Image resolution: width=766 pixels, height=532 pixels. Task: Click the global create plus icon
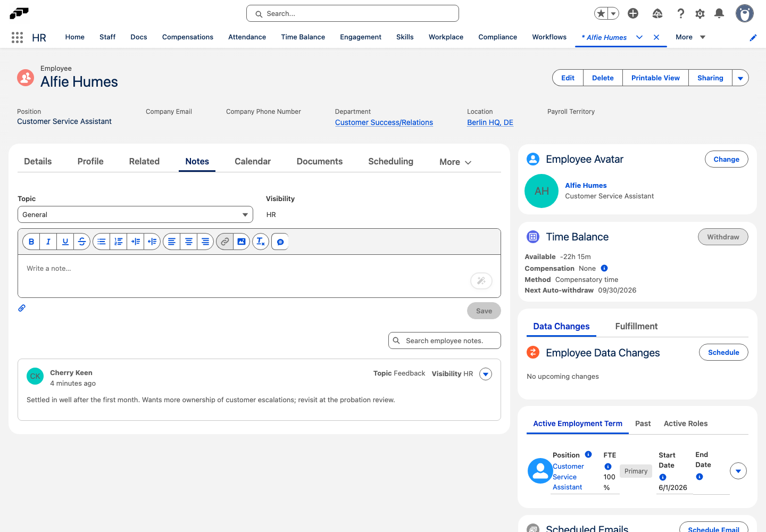tap(633, 14)
